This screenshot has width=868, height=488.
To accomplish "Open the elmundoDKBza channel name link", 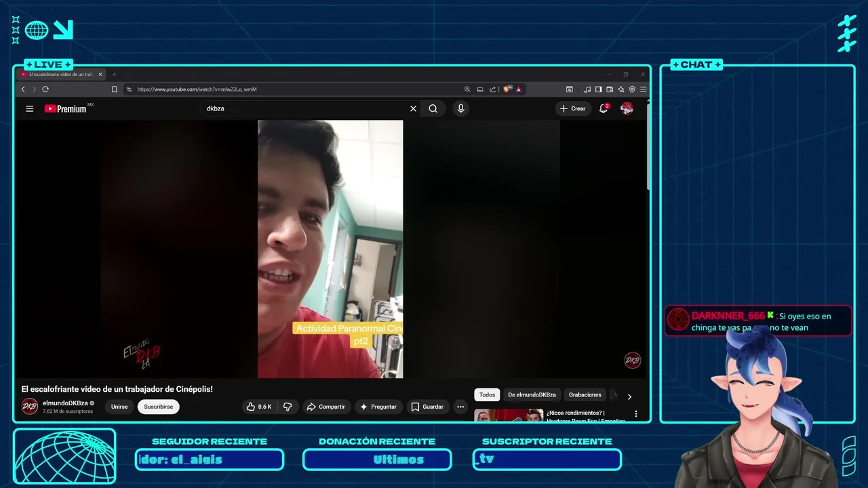I will [65, 403].
